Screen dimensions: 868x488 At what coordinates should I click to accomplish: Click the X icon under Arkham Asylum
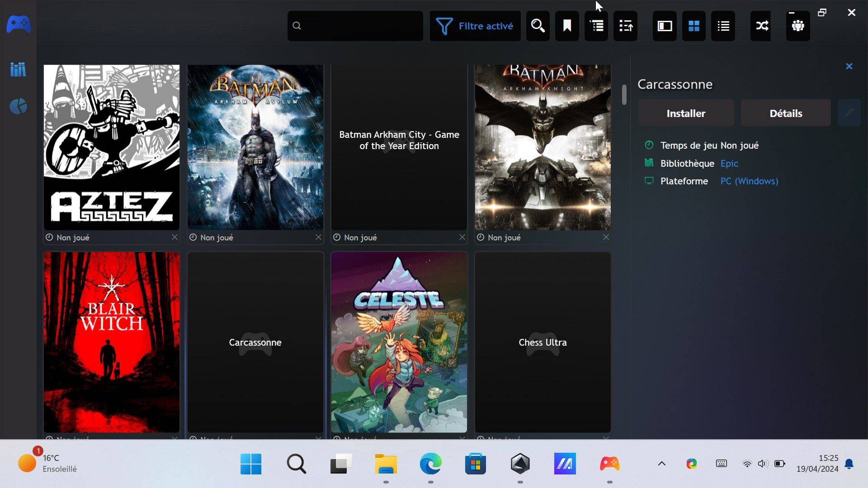pos(318,237)
